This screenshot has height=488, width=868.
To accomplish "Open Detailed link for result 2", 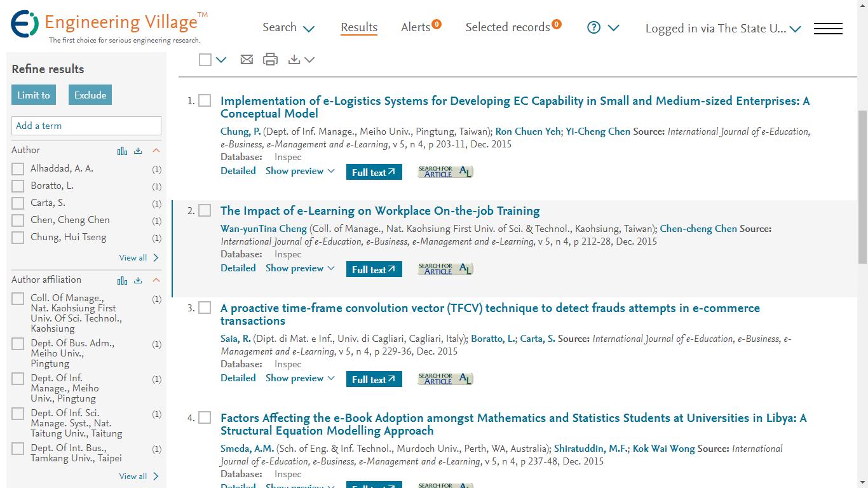I will (238, 268).
